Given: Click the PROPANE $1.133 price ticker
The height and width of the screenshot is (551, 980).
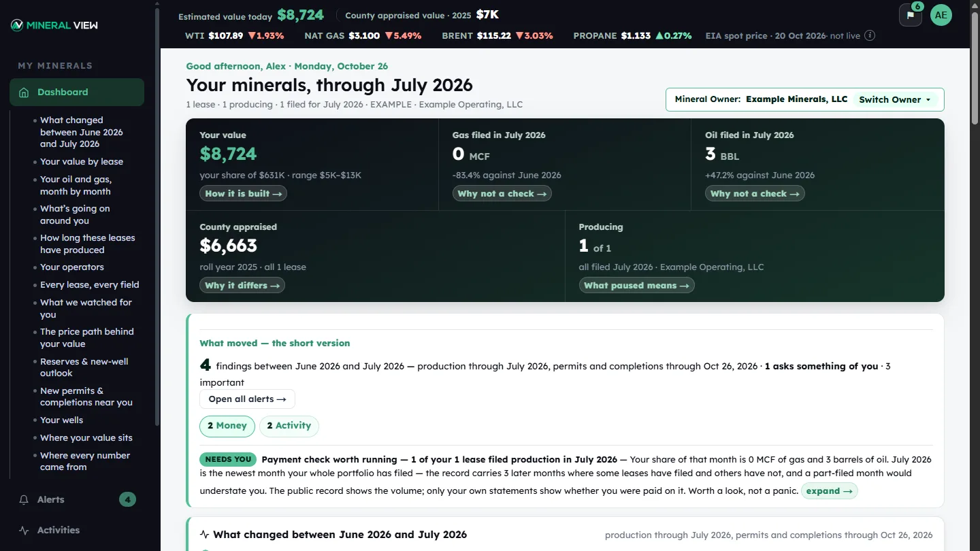Looking at the screenshot, I should [632, 36].
